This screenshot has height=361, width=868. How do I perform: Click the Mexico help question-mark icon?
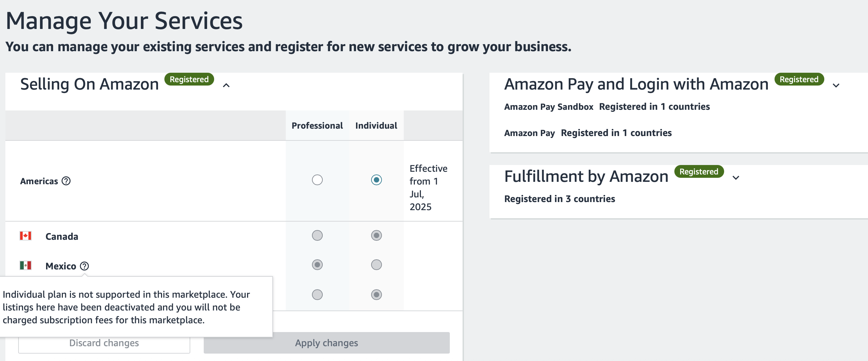pos(85,266)
